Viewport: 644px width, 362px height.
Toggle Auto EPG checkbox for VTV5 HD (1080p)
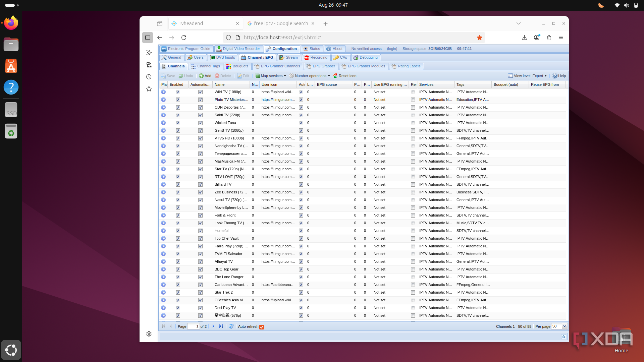pyautogui.click(x=301, y=138)
